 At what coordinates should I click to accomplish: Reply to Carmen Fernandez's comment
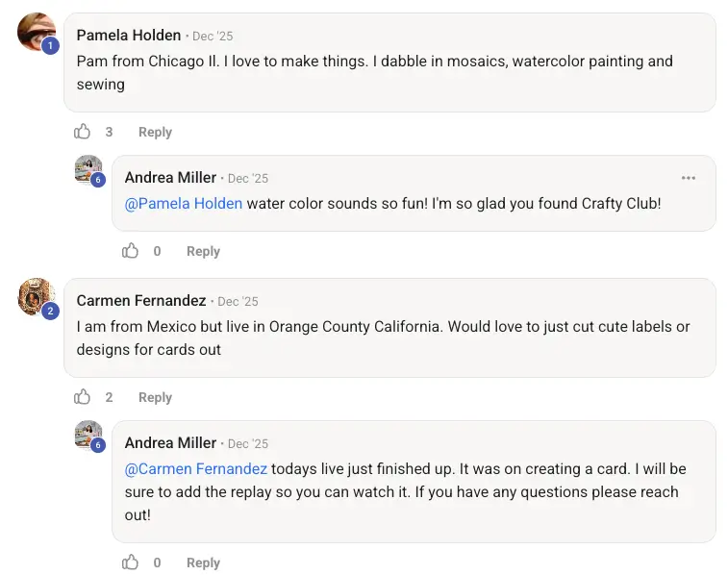point(155,397)
